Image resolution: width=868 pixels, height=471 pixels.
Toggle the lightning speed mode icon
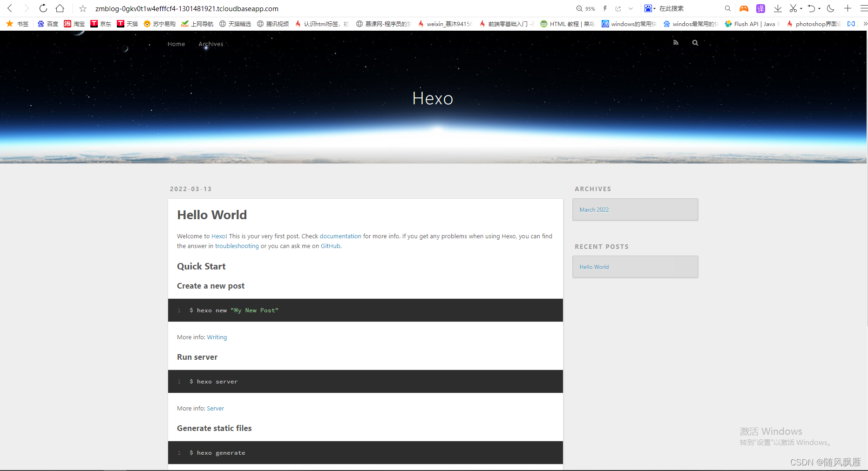[x=605, y=8]
